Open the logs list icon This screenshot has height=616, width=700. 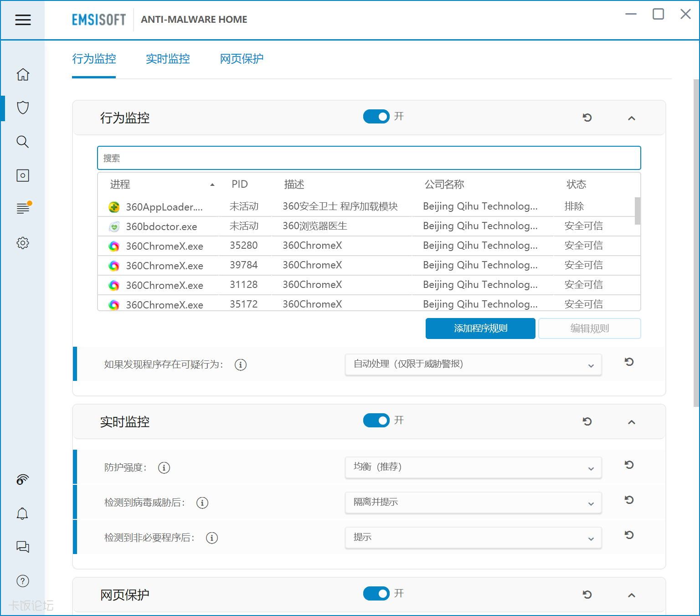23,209
